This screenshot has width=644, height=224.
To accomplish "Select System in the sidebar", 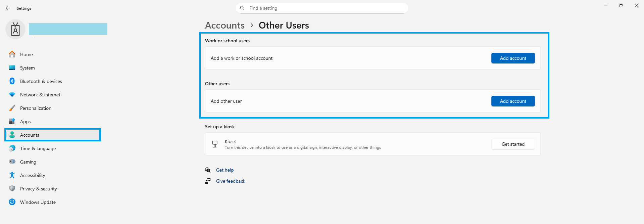I will click(x=27, y=68).
